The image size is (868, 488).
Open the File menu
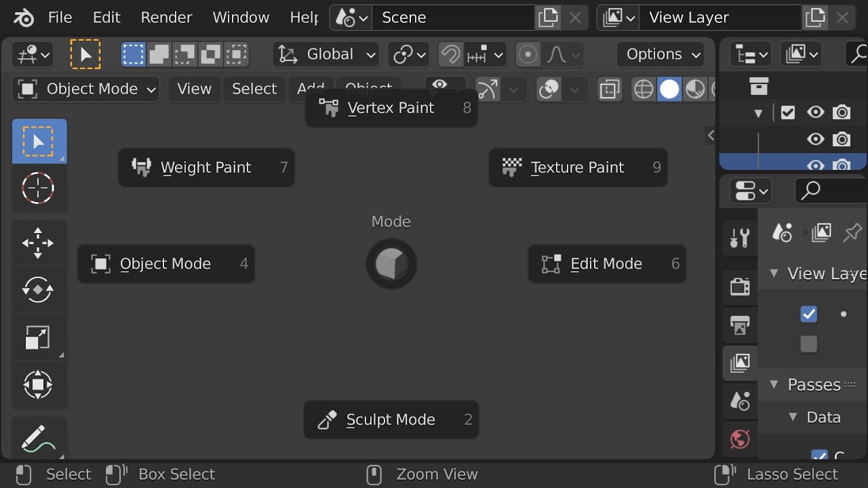coord(60,18)
